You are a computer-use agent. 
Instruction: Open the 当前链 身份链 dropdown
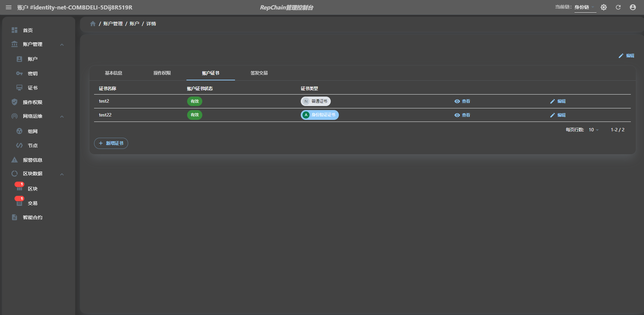point(585,7)
